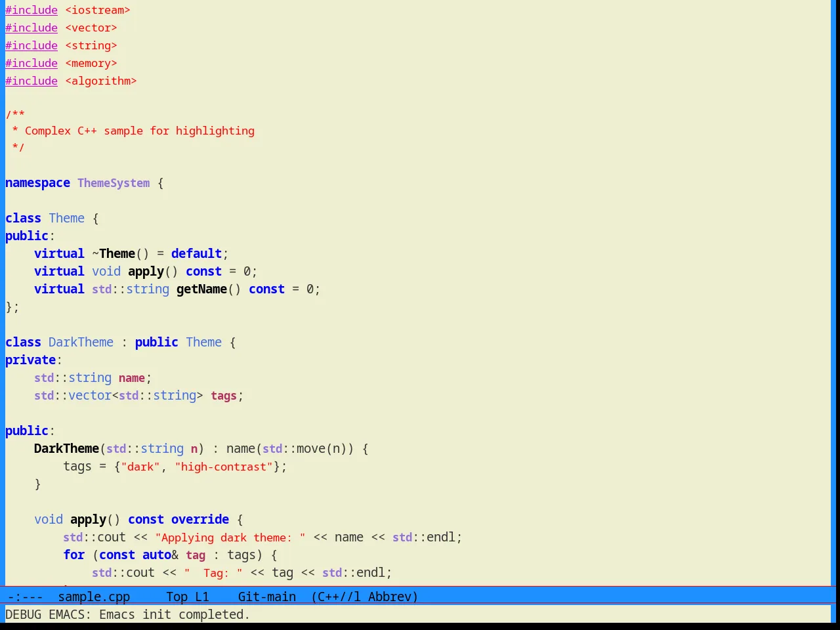This screenshot has width=840, height=630.
Task: Click apply in the 'const override' line
Action: (88, 519)
